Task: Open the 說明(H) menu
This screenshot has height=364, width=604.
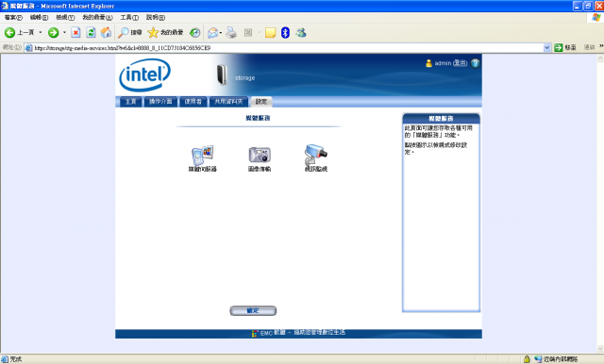Action: coord(156,17)
